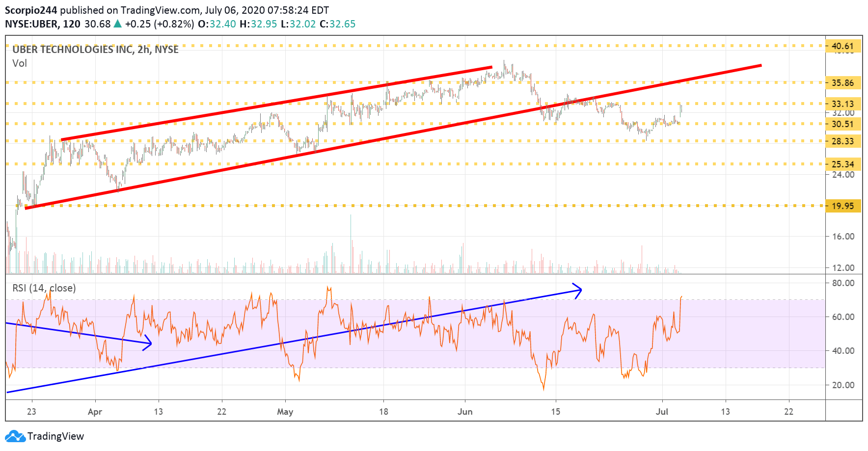This screenshot has height=451, width=868.
Task: Click the O:32.40 open price value
Action: coord(217,24)
